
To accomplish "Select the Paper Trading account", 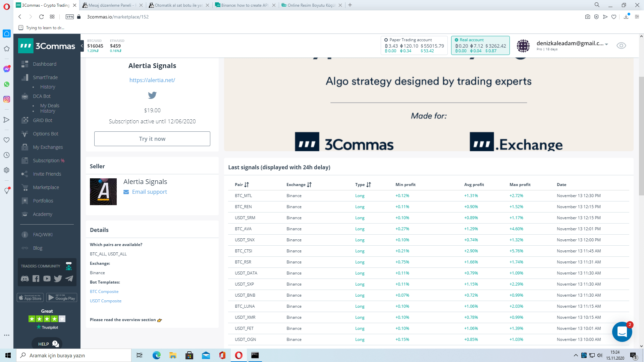I will 414,45.
